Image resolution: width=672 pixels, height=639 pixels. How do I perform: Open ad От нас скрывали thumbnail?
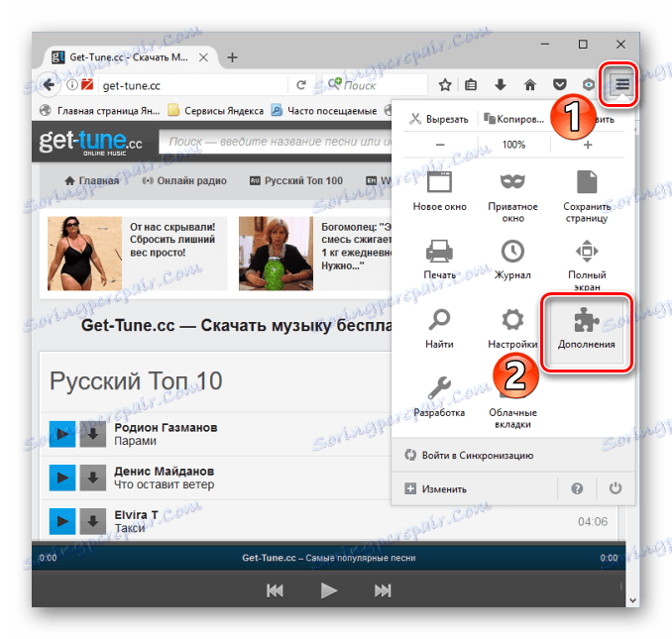click(x=84, y=253)
